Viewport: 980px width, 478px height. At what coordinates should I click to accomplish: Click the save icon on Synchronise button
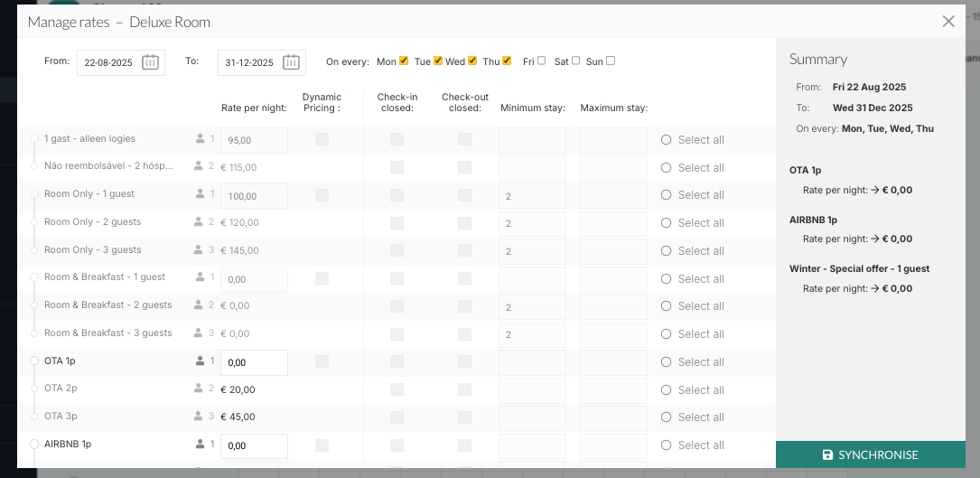coord(827,455)
